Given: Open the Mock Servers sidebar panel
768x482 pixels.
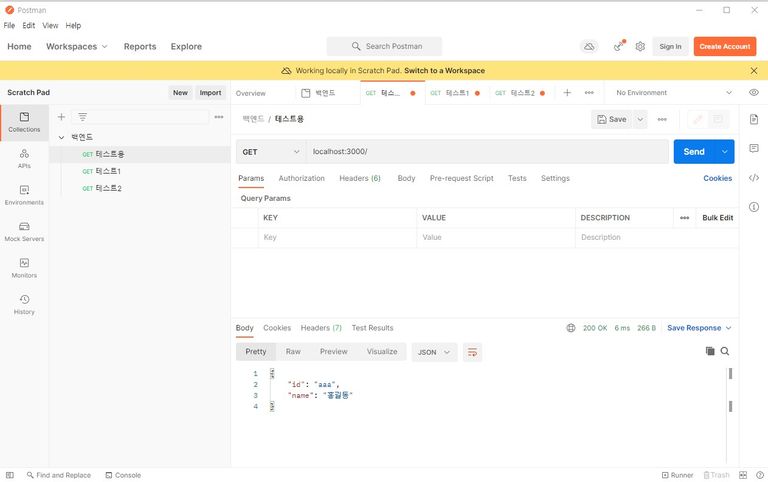Looking at the screenshot, I should (x=24, y=232).
